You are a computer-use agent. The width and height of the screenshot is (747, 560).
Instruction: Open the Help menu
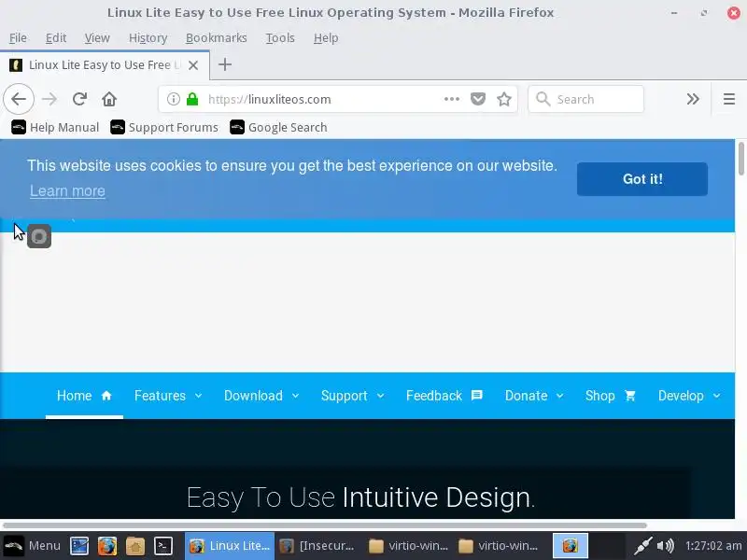pos(326,37)
